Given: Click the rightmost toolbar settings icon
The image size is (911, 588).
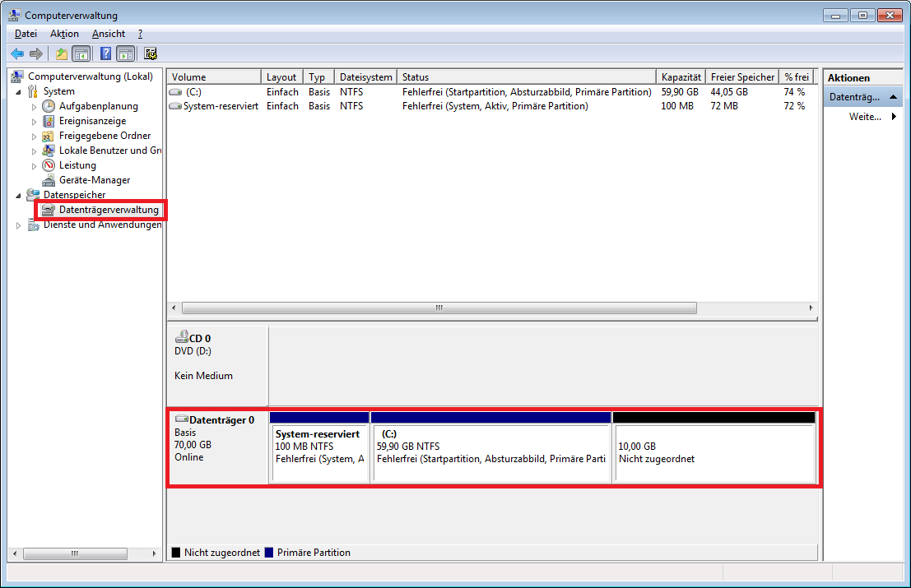Looking at the screenshot, I should point(150,53).
